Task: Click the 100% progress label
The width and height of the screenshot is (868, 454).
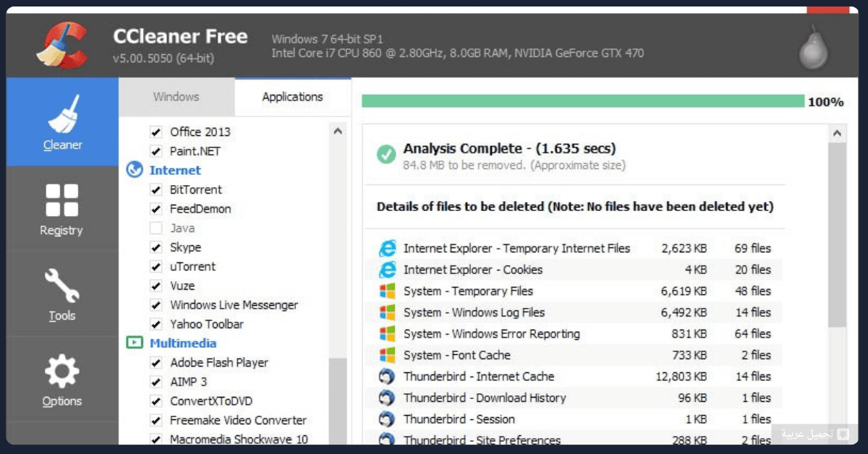Action: click(x=826, y=102)
